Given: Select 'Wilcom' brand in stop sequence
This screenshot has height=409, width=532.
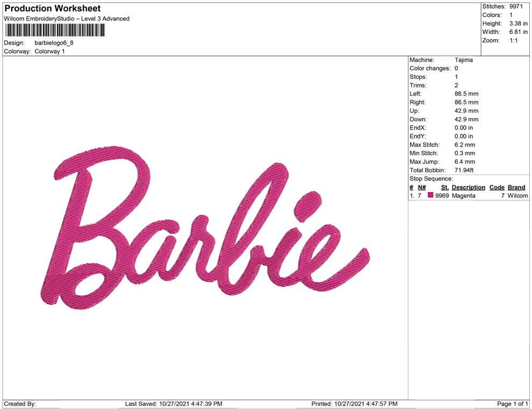Looking at the screenshot, I should coord(517,195).
